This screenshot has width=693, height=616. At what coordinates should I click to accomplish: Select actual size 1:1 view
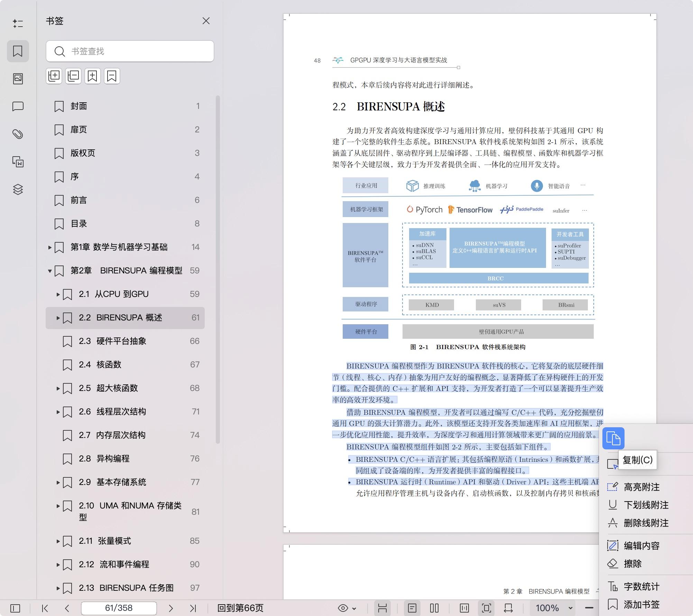click(465, 608)
